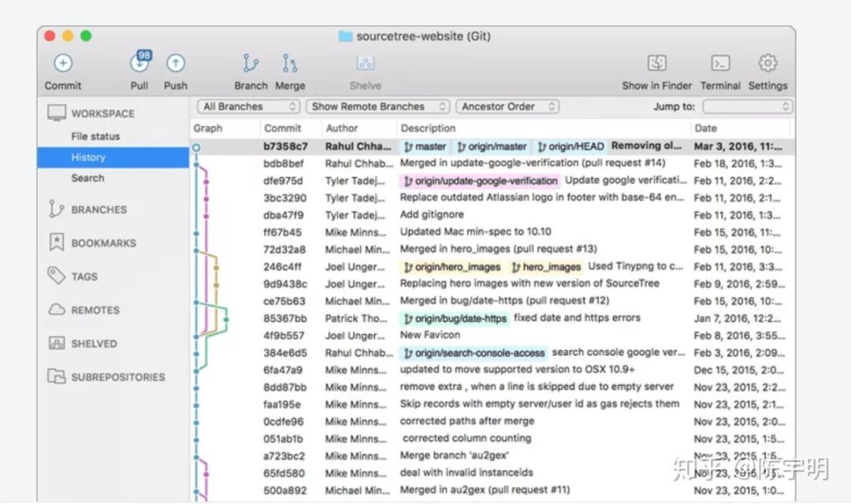Change the Ancestor Order dropdown

coord(507,106)
